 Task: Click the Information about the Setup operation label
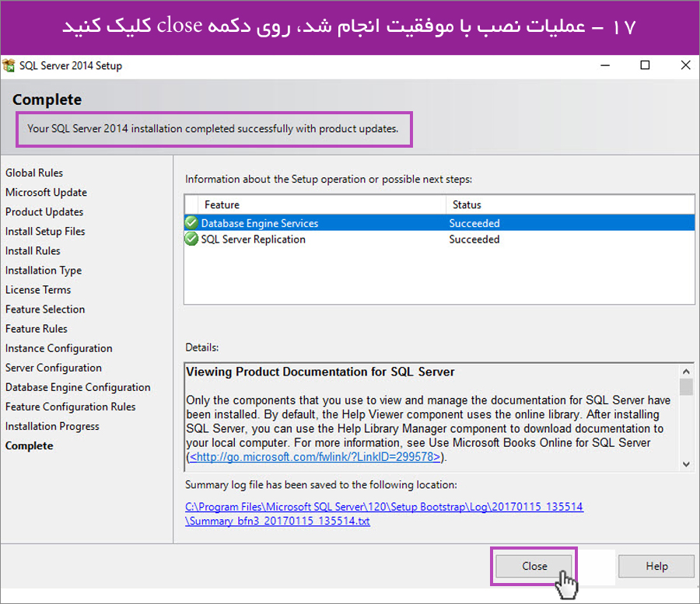pos(328,180)
